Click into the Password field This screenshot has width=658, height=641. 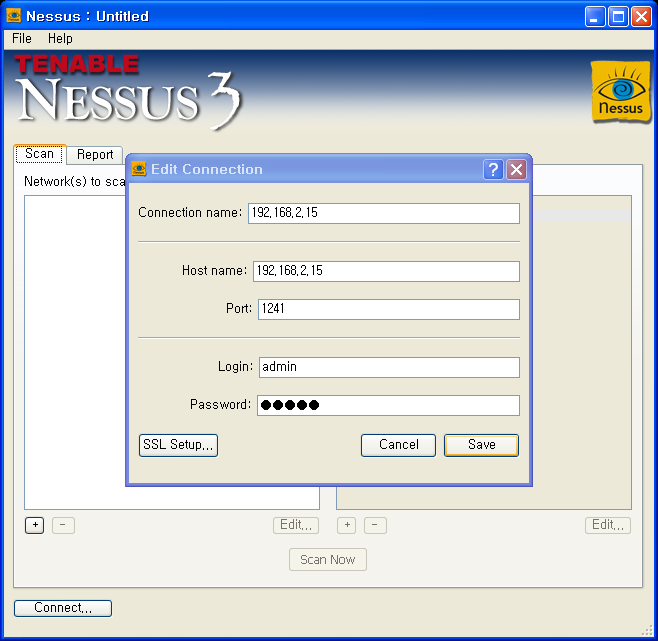tap(388, 406)
